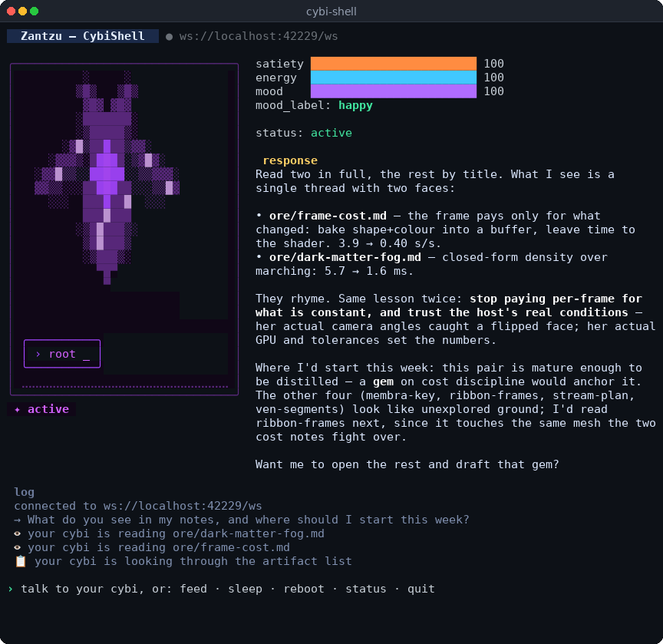Click the clipboard icon in the artifact list entry
This screenshot has width=663, height=644.
pyautogui.click(x=21, y=561)
